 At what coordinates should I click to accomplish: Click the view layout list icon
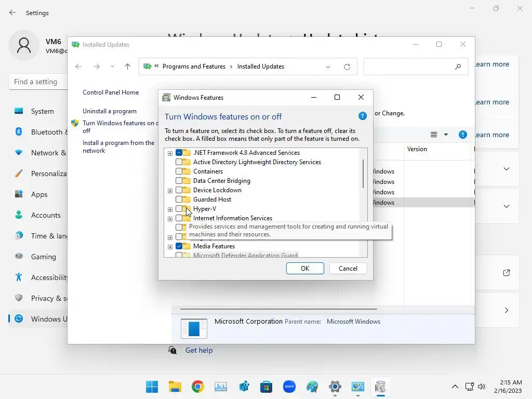click(x=434, y=135)
